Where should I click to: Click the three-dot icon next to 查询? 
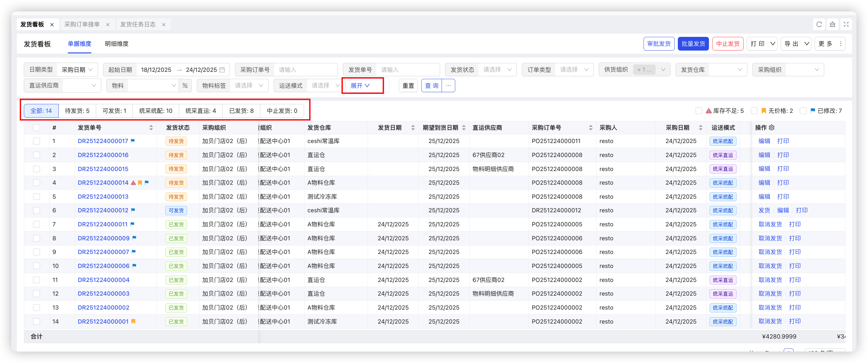click(448, 86)
